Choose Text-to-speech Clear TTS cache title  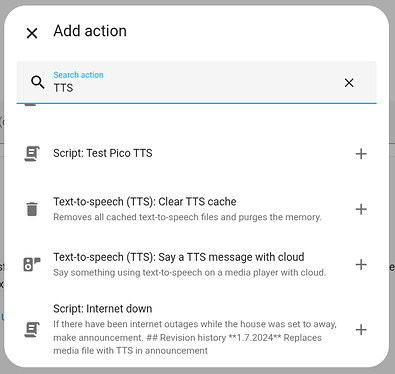click(x=145, y=202)
